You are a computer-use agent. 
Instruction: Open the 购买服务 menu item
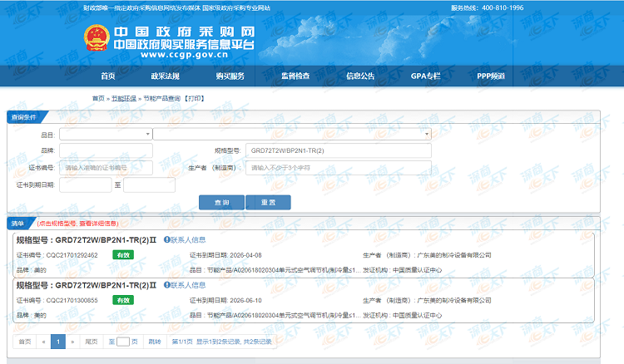[230, 76]
